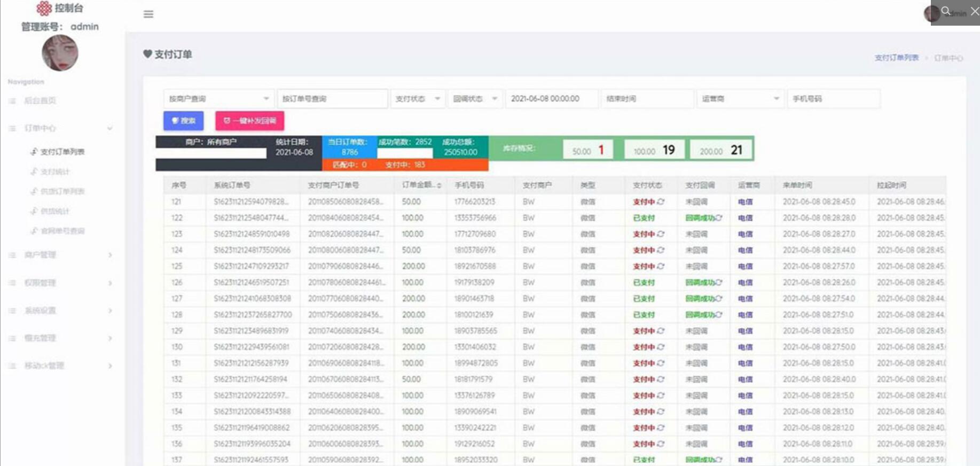Toggle the sidebar with the hamburger menu icon
Screen dimensions: 980x466
point(148,14)
